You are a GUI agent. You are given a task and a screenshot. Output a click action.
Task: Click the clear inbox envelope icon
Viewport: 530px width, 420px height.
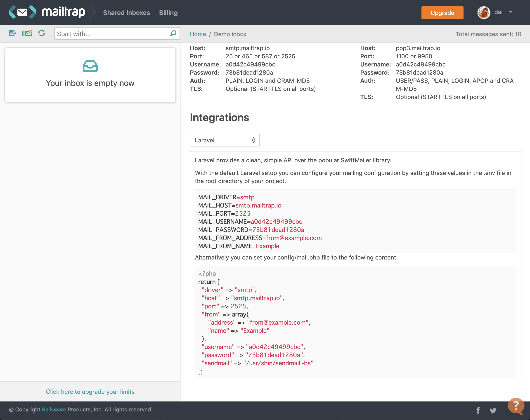coord(27,33)
